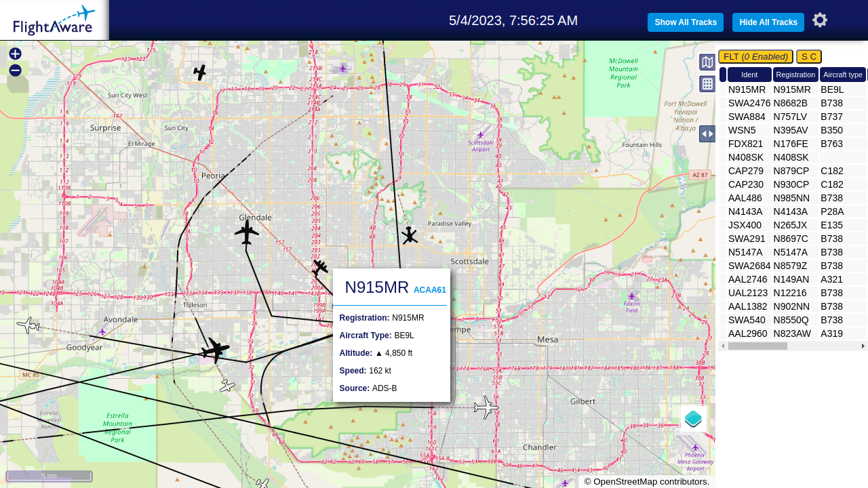Click the FLT 0 Enabled filter button

(755, 57)
